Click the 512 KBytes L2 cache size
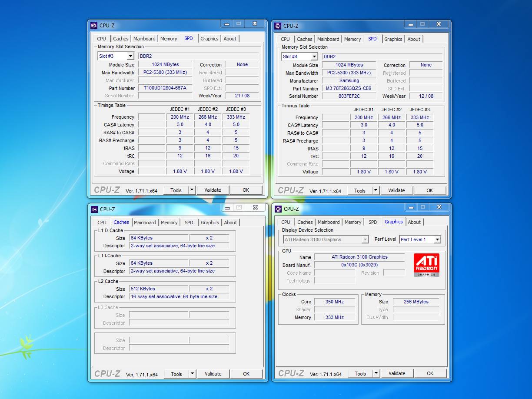 (x=159, y=289)
